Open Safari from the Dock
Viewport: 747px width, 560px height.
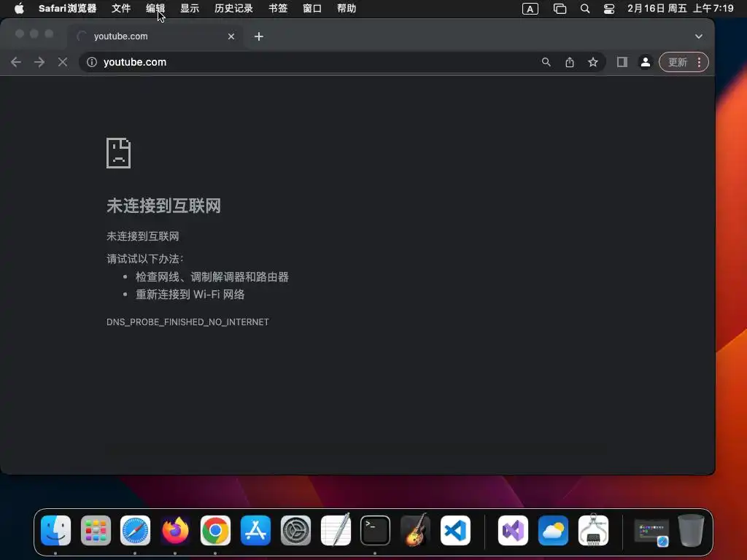pos(135,531)
